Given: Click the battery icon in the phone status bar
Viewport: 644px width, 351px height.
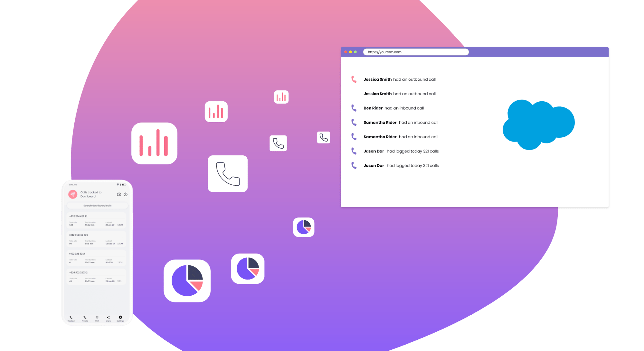Looking at the screenshot, I should tap(124, 185).
